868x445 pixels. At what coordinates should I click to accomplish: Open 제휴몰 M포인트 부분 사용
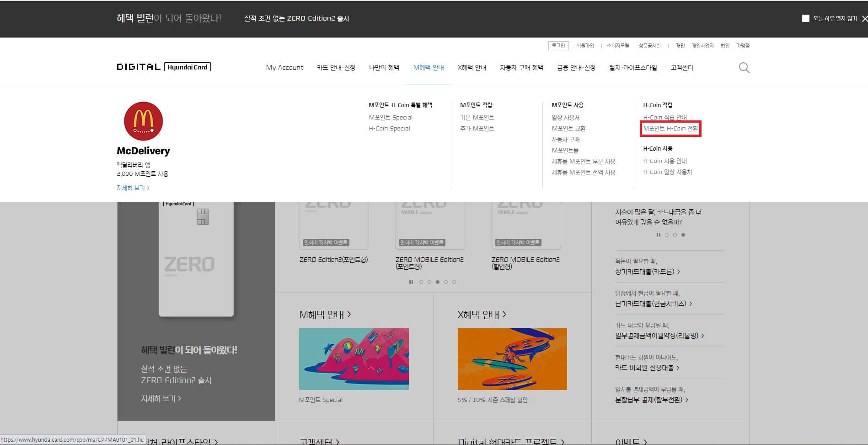[x=584, y=161]
